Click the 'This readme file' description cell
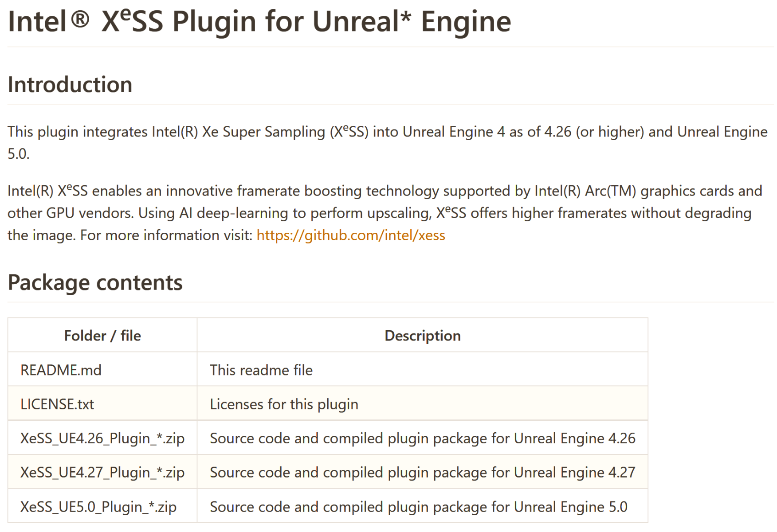This screenshot has height=532, width=777. pyautogui.click(x=261, y=370)
